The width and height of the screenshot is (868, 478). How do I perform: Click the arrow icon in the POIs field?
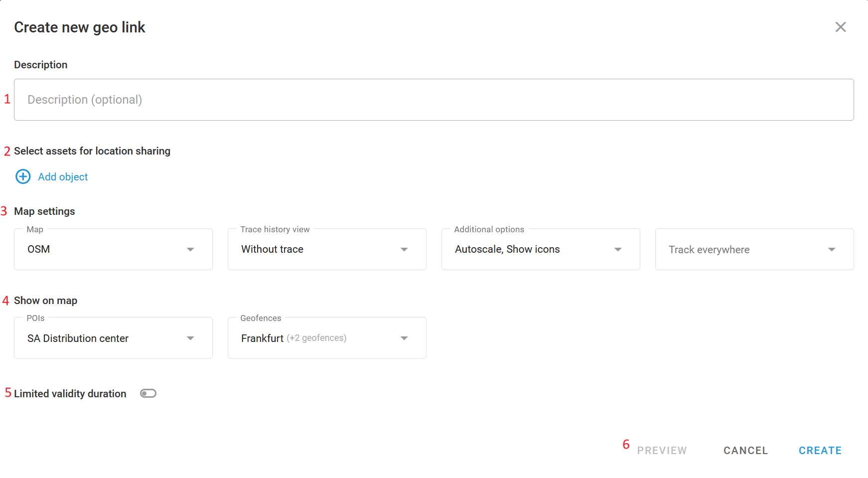(x=190, y=338)
